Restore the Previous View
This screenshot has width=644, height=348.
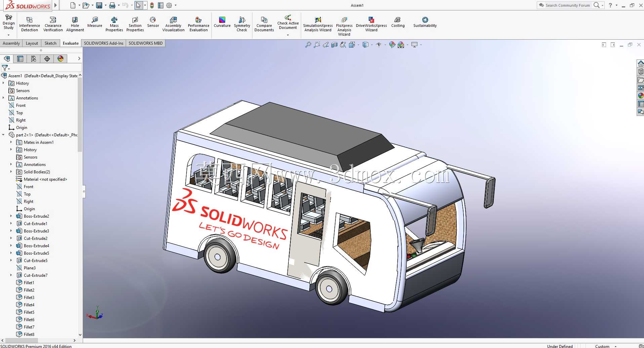(325, 45)
